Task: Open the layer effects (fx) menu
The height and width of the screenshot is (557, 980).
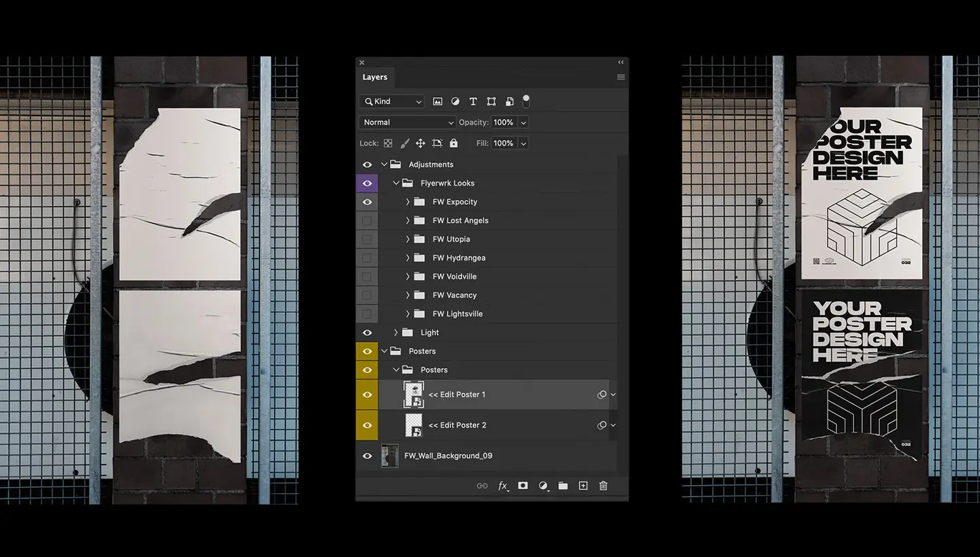Action: tap(504, 486)
